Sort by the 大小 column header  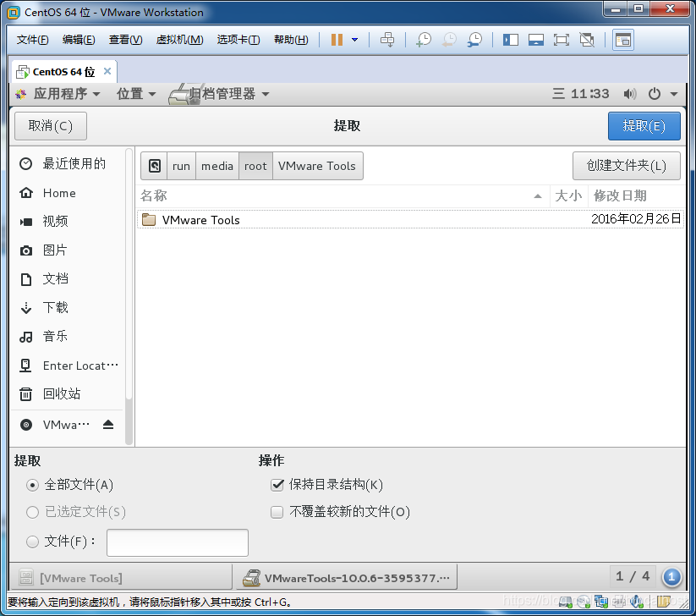click(568, 195)
